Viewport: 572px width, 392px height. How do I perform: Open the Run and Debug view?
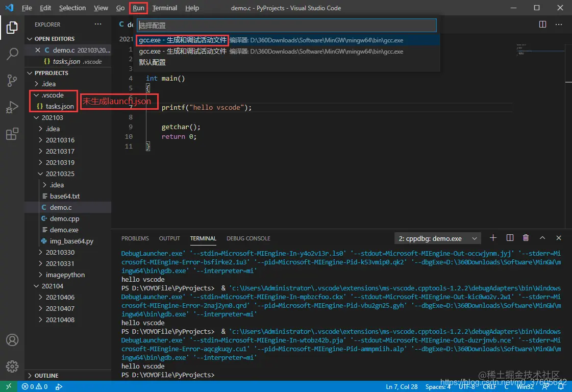click(x=12, y=107)
